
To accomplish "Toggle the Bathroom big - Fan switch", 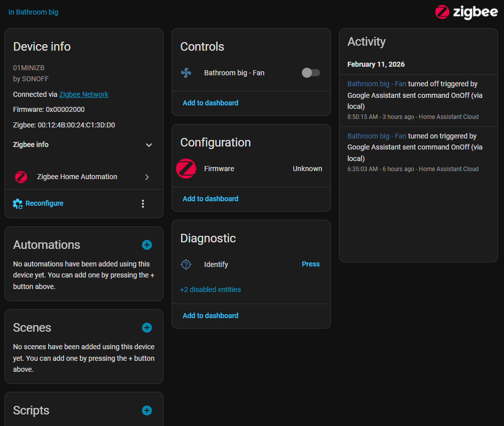I will (311, 73).
